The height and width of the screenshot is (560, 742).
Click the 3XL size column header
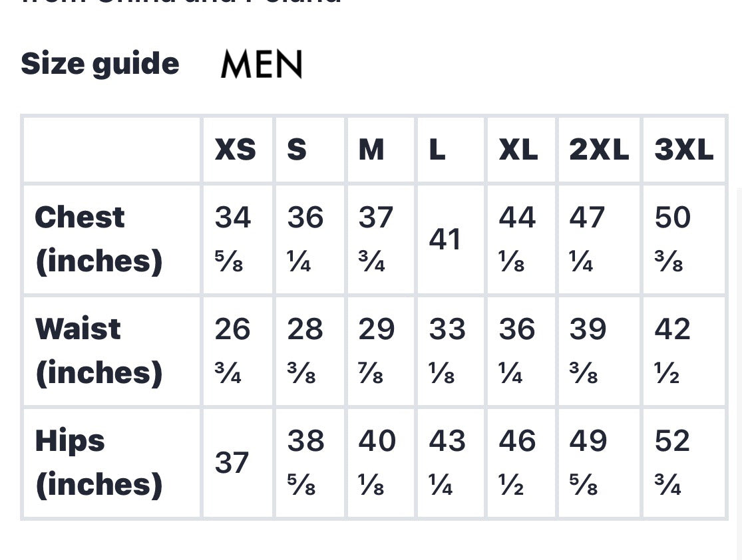(683, 150)
